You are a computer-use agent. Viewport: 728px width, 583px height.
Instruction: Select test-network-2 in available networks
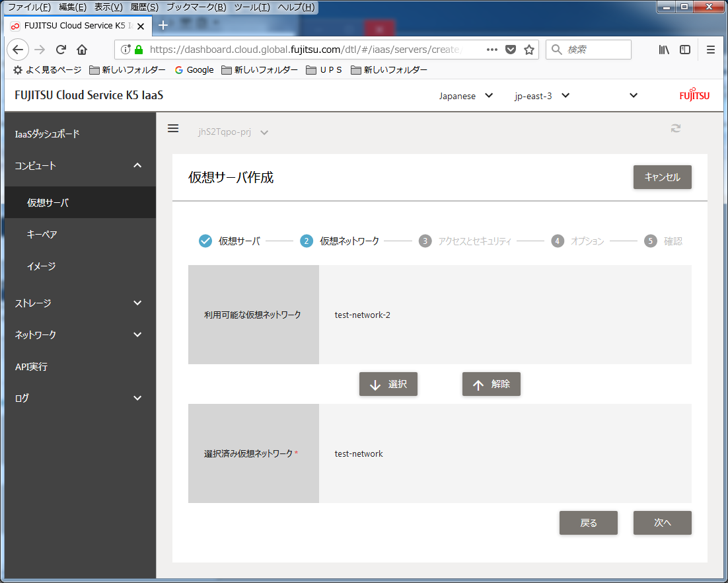[362, 315]
